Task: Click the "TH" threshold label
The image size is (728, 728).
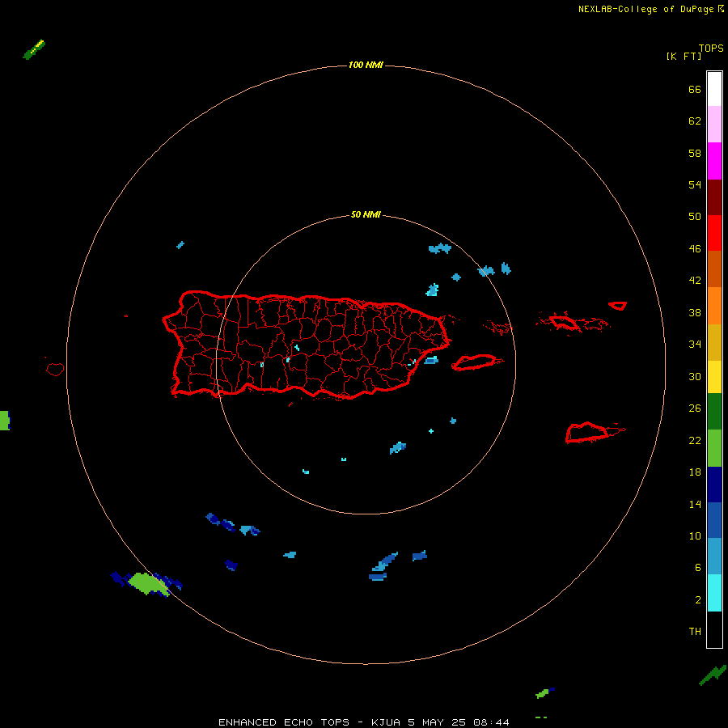Action: pyautogui.click(x=695, y=631)
